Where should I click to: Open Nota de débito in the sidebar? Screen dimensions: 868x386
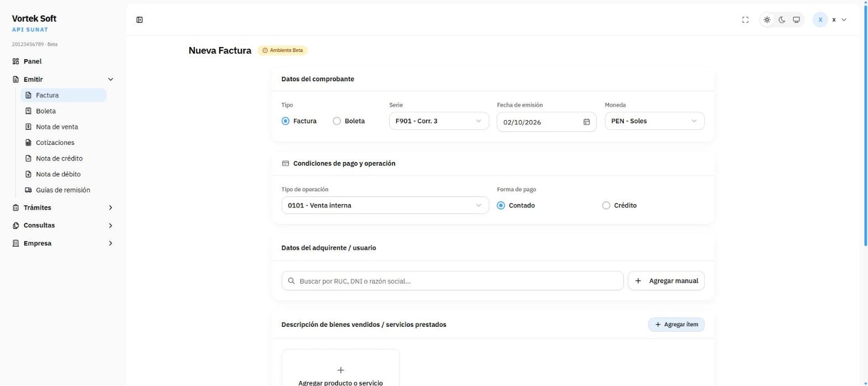[x=63, y=174]
